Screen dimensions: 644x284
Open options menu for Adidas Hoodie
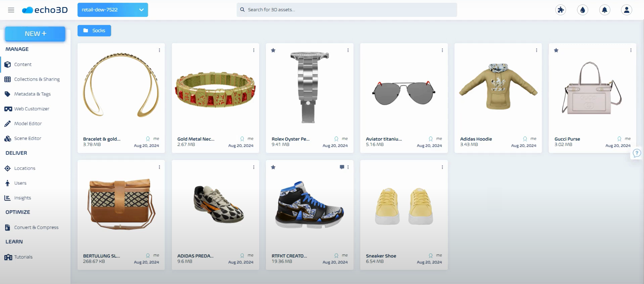pos(536,50)
